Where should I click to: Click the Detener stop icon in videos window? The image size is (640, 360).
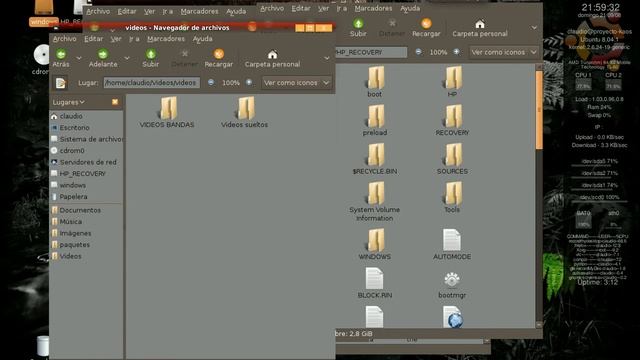tap(184, 54)
